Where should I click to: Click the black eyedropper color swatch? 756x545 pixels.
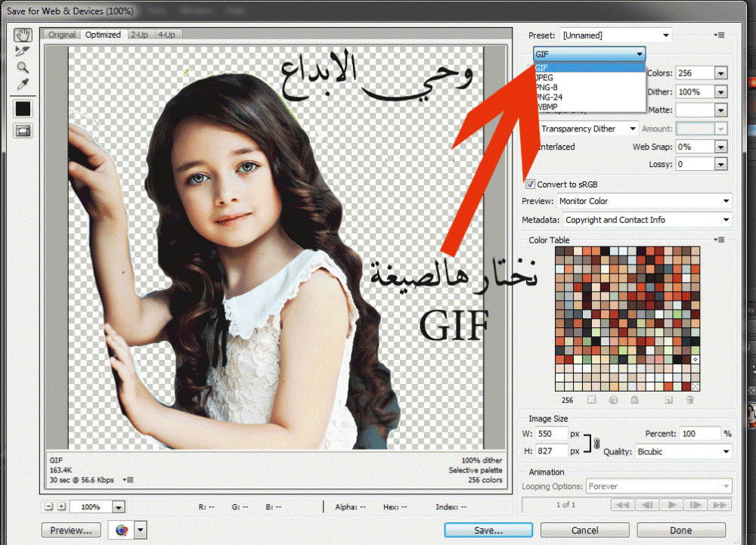tap(23, 108)
